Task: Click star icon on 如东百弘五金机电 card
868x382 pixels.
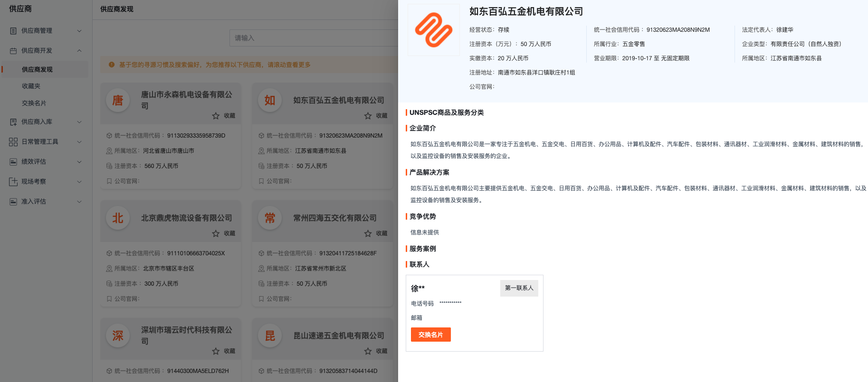Action: [x=368, y=116]
